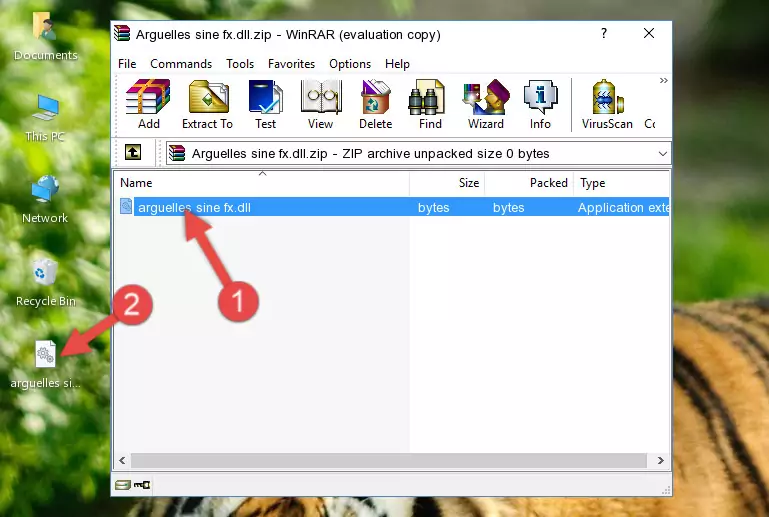The width and height of the screenshot is (769, 517).
Task: Click the Extract To toolbar icon
Action: [207, 104]
